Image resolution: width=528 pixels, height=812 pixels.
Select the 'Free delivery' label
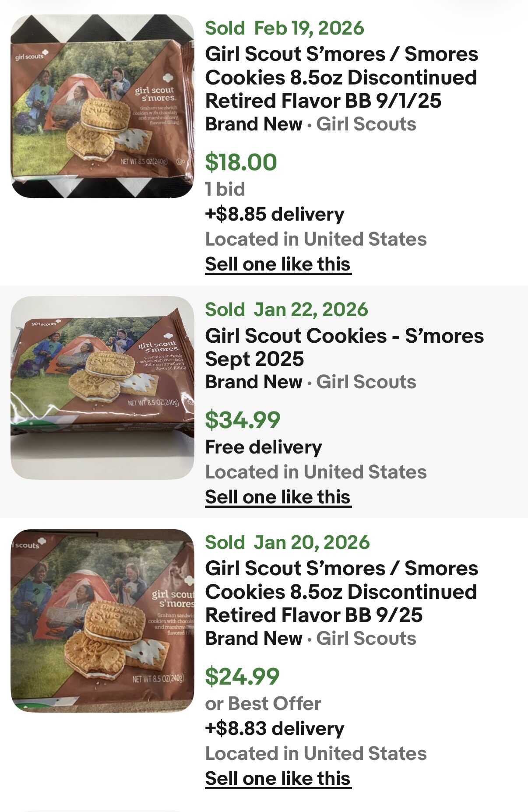(x=264, y=447)
